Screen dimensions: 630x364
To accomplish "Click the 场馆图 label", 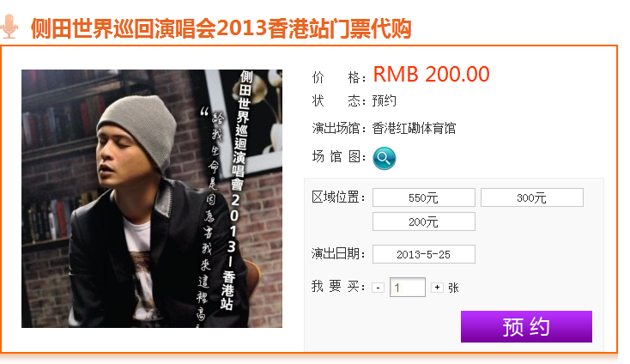I will (339, 157).
